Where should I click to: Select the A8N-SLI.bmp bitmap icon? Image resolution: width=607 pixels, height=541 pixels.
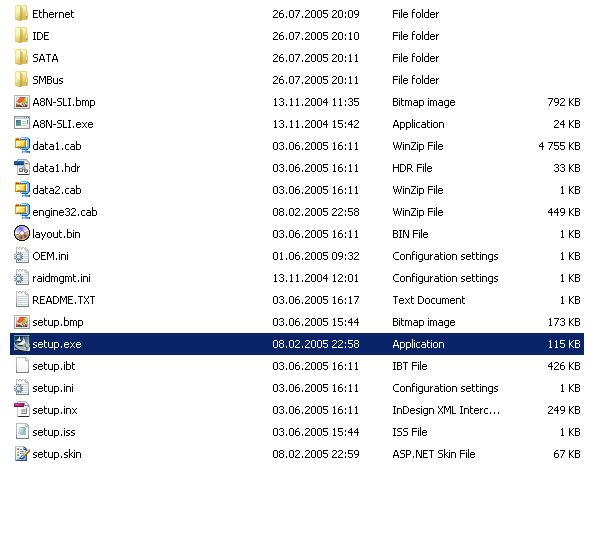tap(22, 102)
